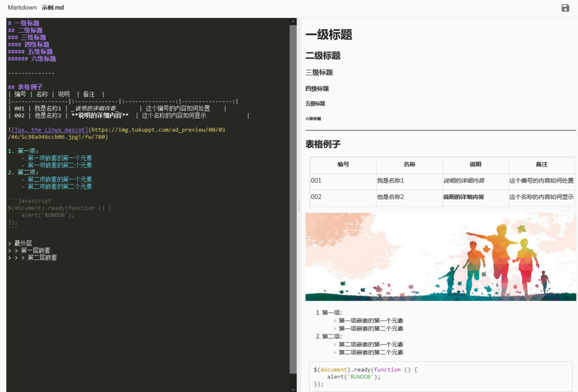This screenshot has height=392, width=578.
Task: Click 第一项嵌套的第二个元素 in preview list
Action: click(x=371, y=329)
